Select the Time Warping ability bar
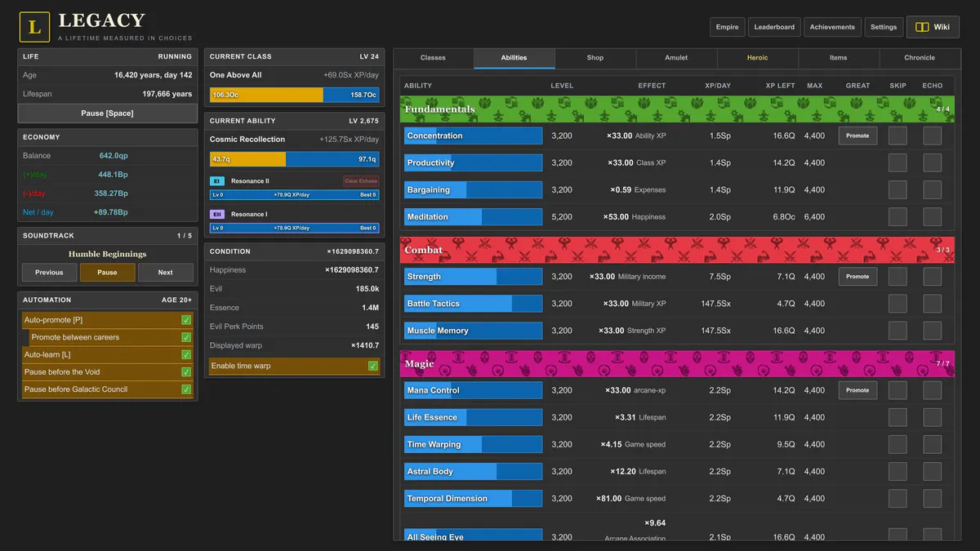 473,445
